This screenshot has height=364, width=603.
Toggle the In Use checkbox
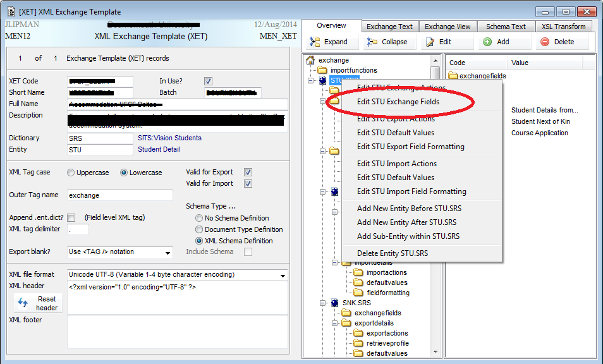coord(208,81)
